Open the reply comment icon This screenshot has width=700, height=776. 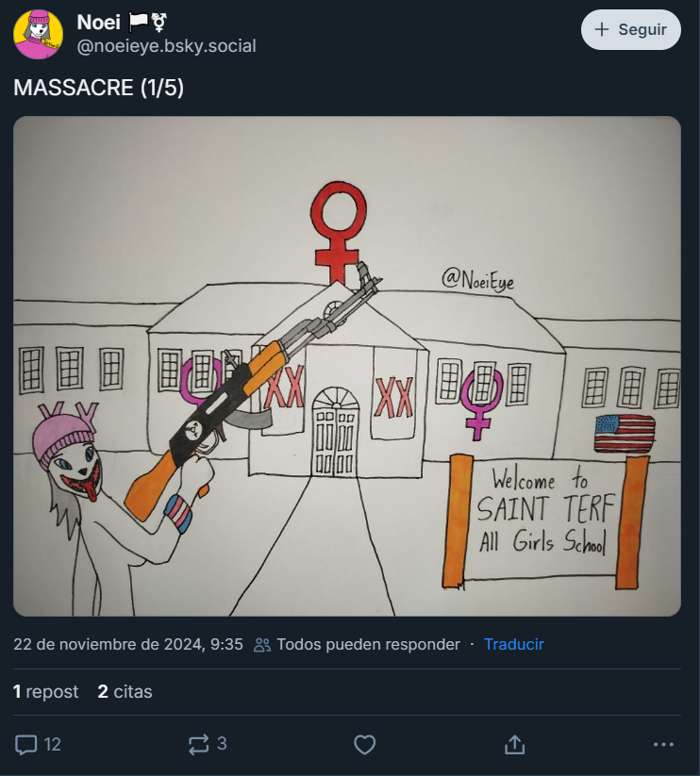(x=25, y=744)
